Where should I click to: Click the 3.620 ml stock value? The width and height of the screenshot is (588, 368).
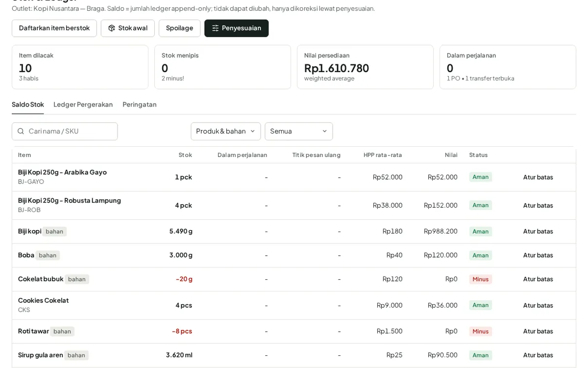click(179, 355)
